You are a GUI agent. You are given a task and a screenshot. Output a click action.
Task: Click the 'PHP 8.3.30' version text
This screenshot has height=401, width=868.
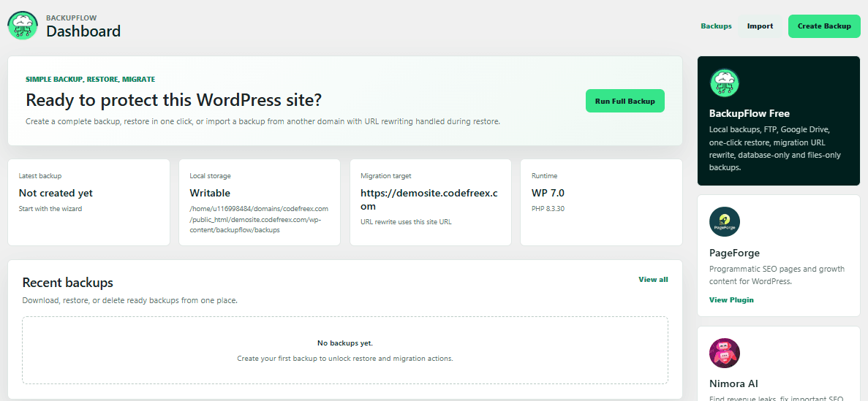(x=548, y=209)
